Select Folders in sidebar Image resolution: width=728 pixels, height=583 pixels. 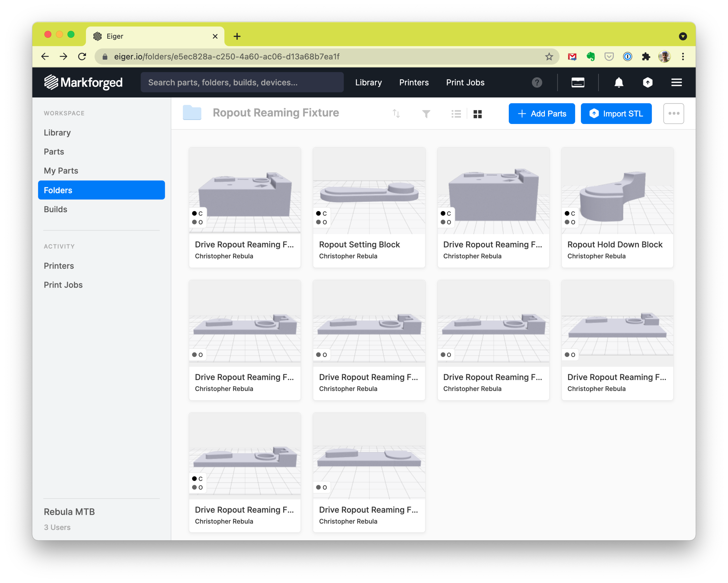coord(101,190)
